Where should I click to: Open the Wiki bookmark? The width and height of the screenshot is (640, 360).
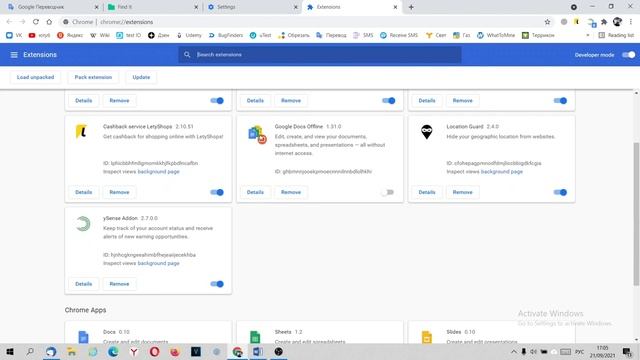point(100,36)
